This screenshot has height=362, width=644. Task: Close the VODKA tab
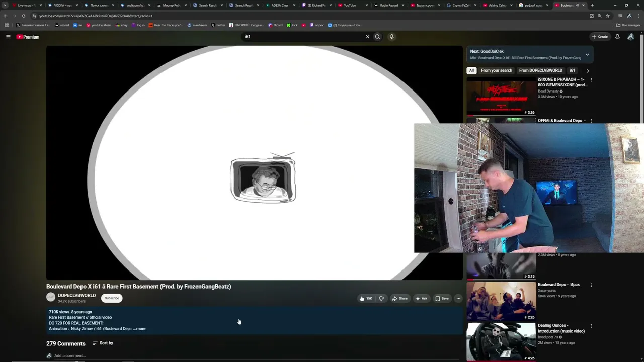(x=77, y=5)
